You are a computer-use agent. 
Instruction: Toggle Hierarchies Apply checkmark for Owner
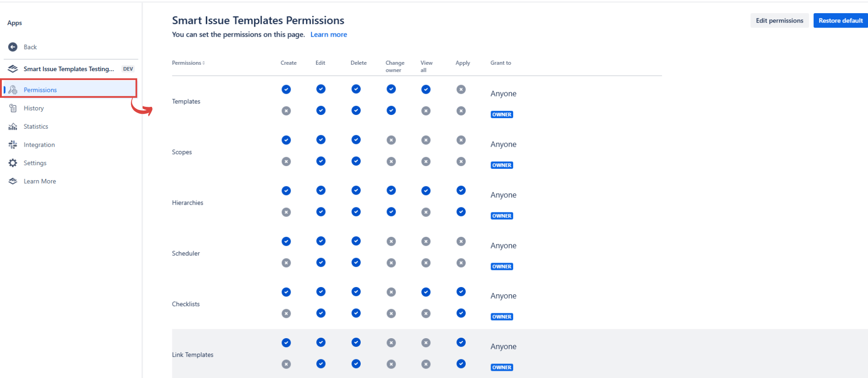[x=461, y=212]
